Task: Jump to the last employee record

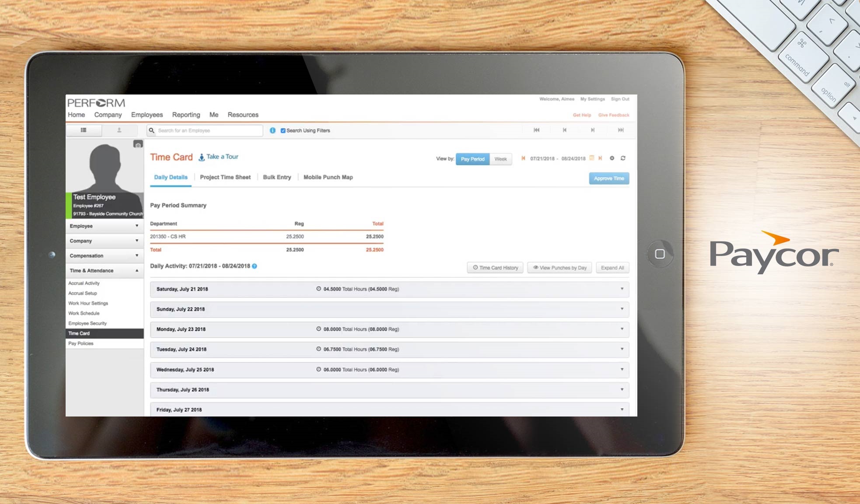Action: (x=621, y=130)
